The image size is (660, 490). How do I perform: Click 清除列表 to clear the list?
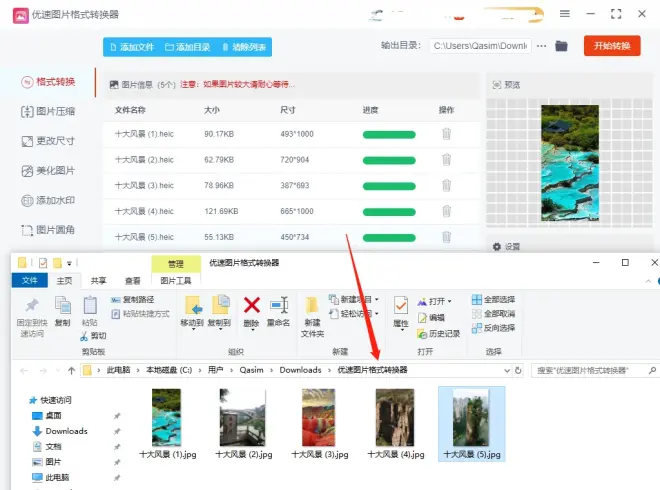(244, 47)
